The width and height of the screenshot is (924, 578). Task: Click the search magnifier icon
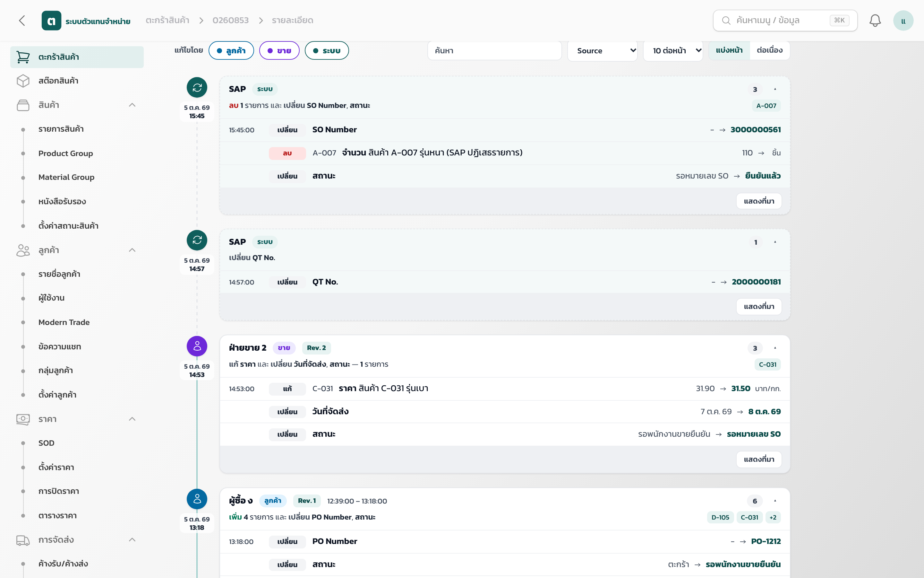click(x=726, y=21)
